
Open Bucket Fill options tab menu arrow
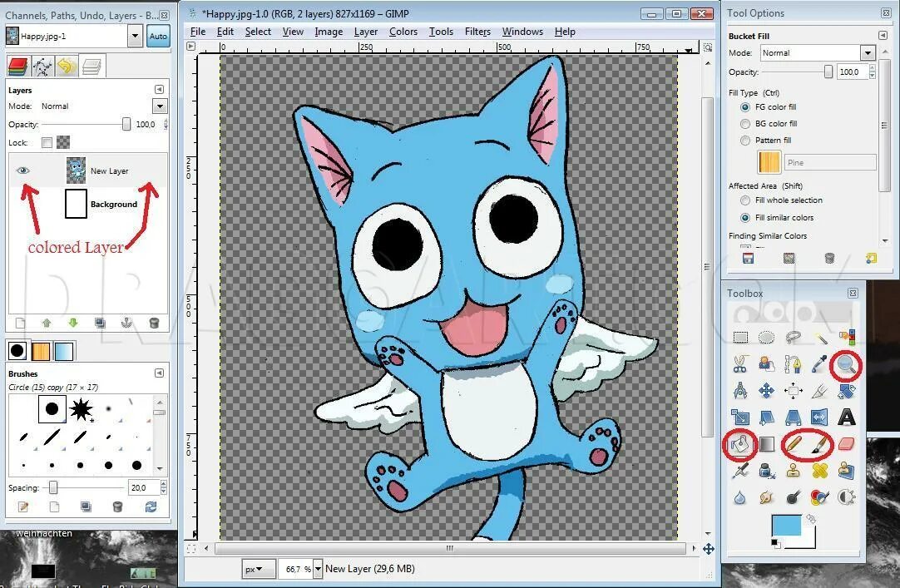883,36
